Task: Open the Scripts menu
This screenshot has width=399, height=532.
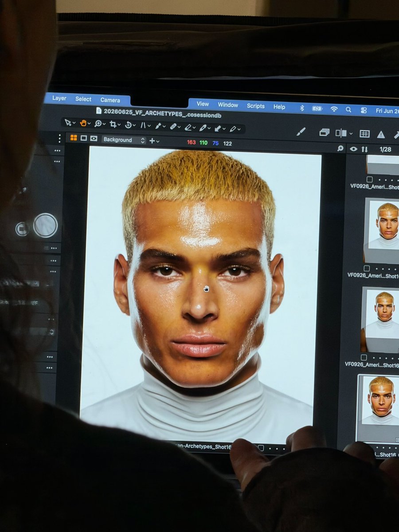Action: click(255, 106)
